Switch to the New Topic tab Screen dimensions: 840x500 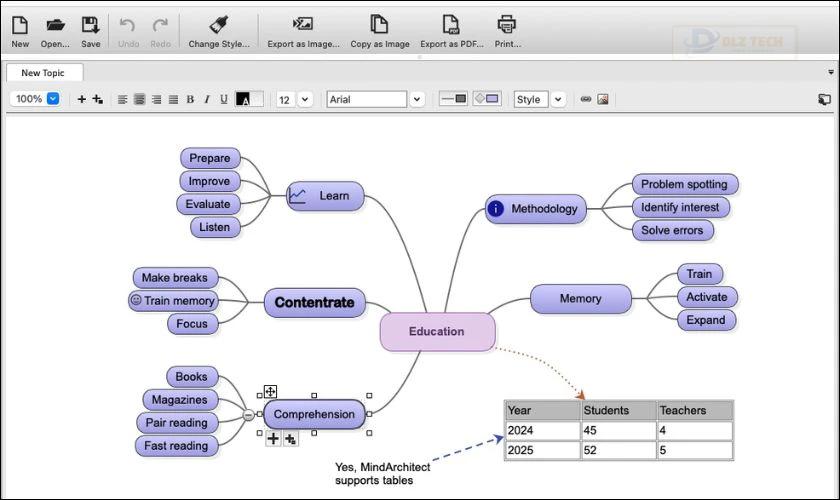[x=44, y=72]
